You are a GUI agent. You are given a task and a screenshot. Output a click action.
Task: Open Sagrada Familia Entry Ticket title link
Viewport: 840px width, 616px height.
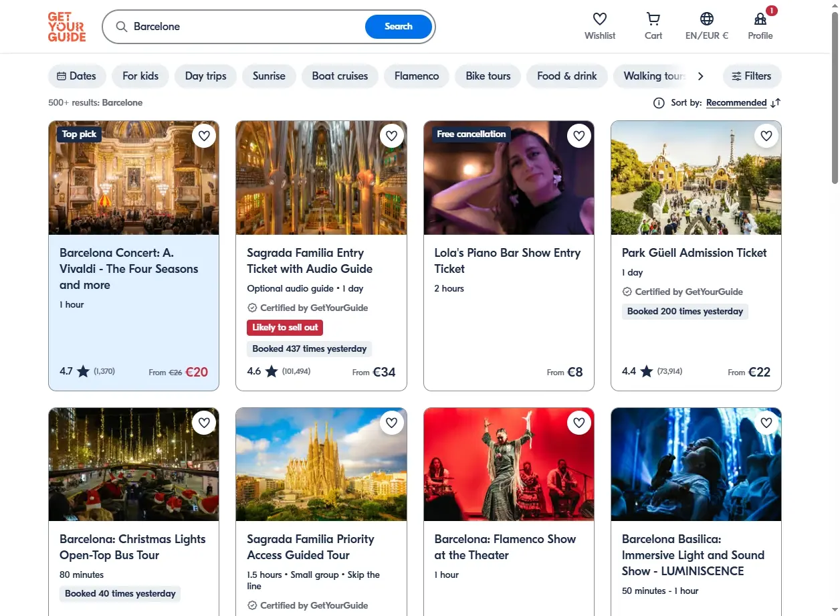[x=310, y=261]
